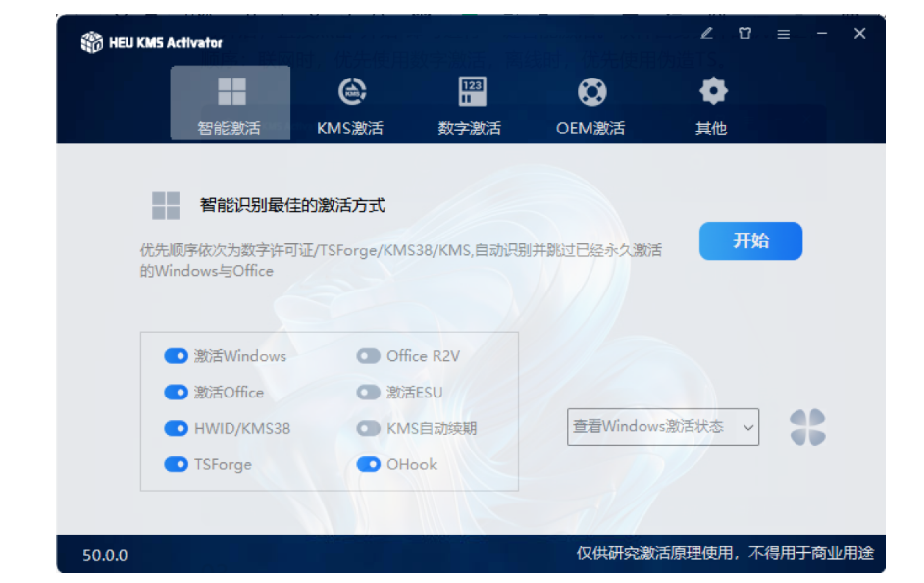Click the 50.0.0 version label

(108, 555)
